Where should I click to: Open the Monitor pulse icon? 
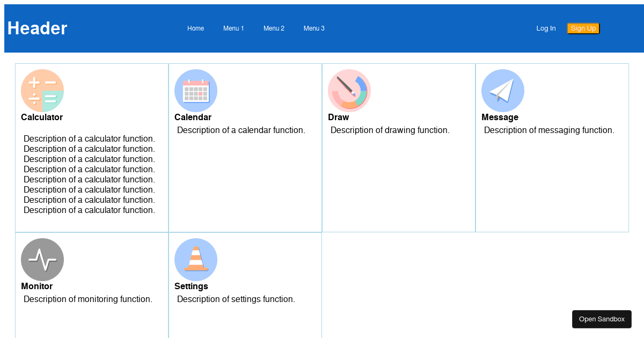point(42,260)
